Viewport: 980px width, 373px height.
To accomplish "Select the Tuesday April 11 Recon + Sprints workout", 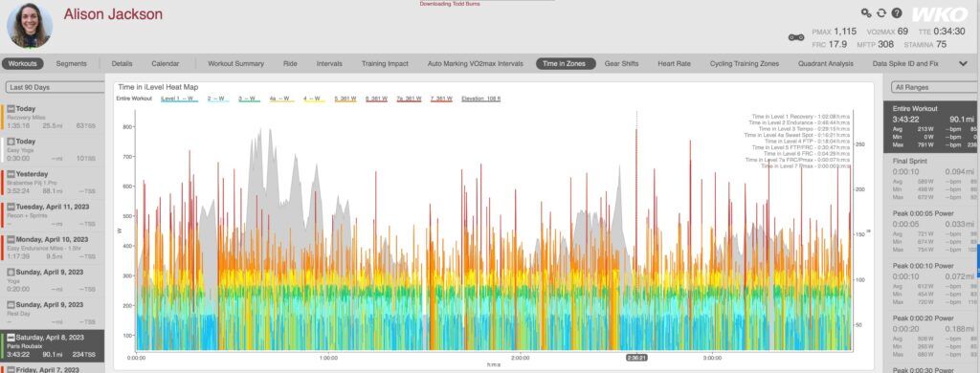I will coord(53,215).
